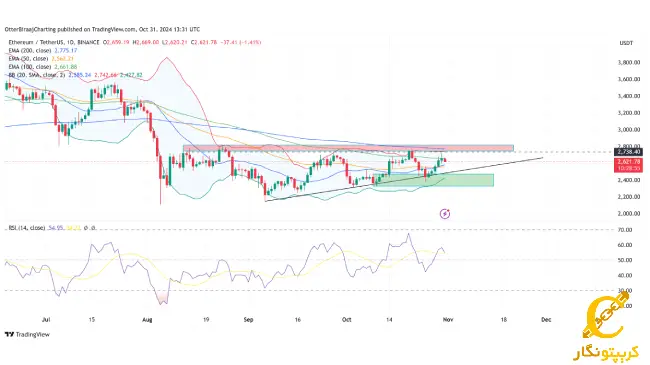Click the Aug date label
650x365 pixels.
[147, 320]
